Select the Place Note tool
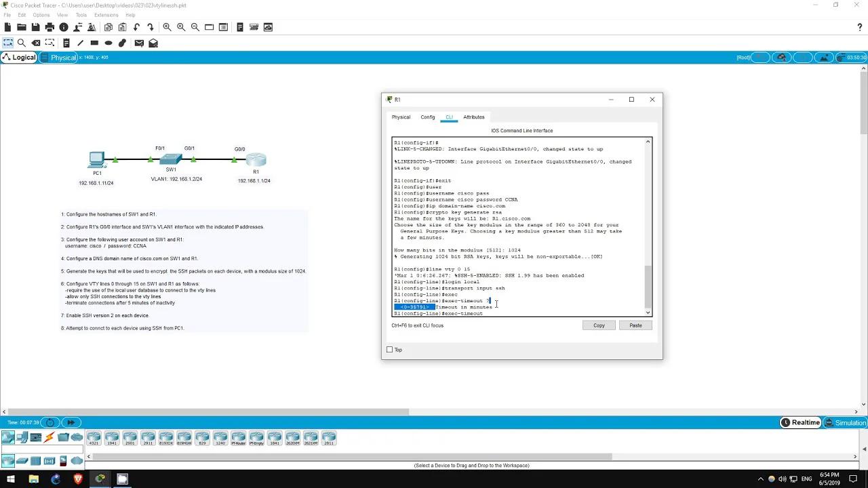 tap(66, 42)
